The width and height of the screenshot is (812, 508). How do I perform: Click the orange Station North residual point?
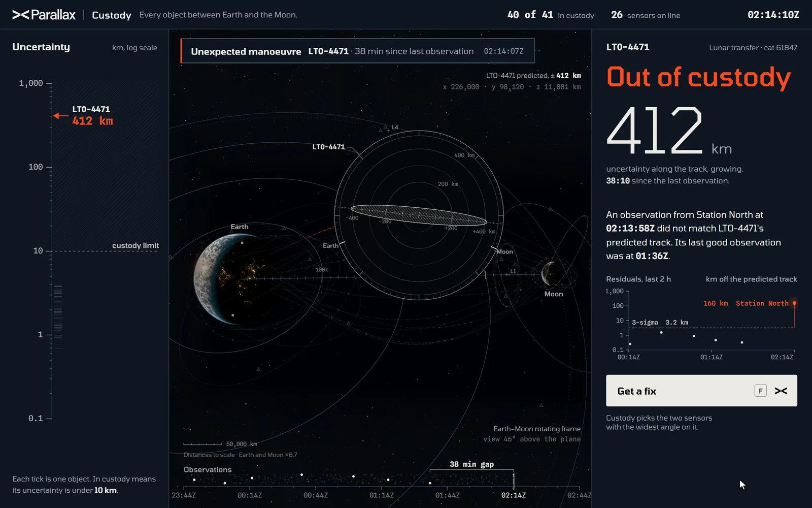[794, 303]
